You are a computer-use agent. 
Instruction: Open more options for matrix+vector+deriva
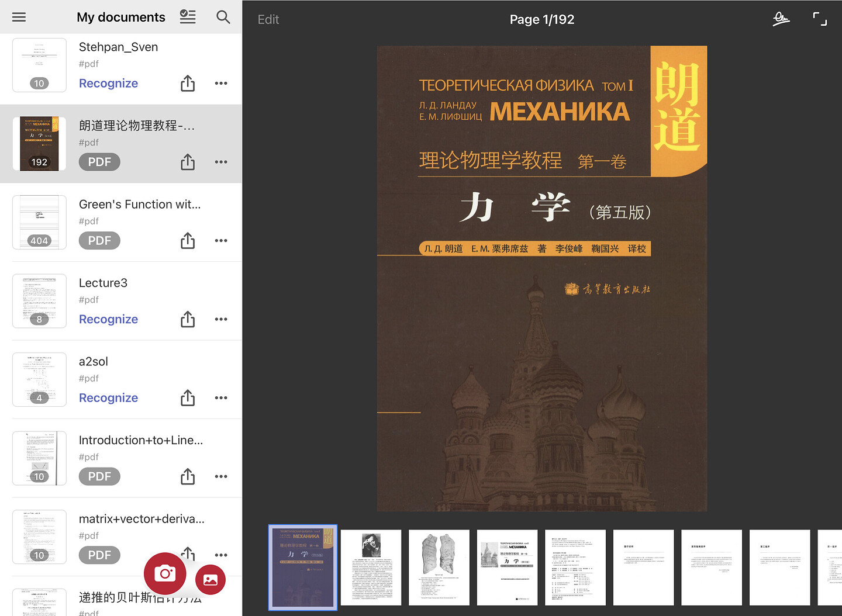tap(221, 555)
